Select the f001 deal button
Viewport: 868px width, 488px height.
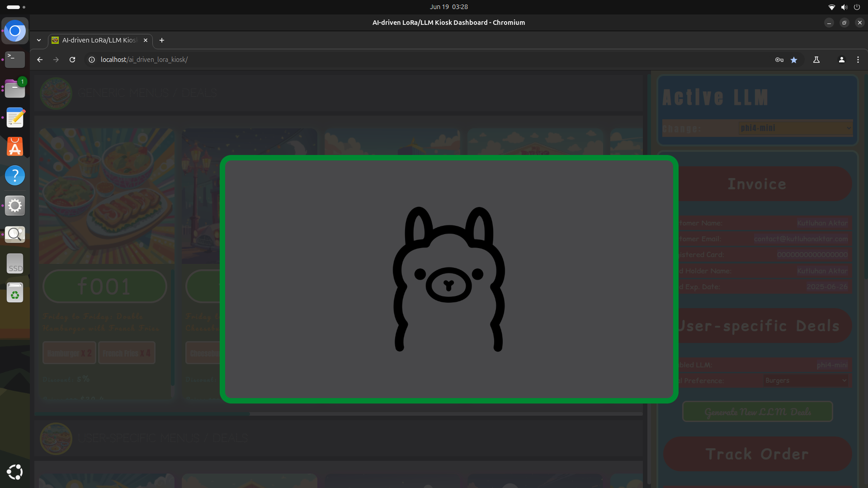click(105, 286)
